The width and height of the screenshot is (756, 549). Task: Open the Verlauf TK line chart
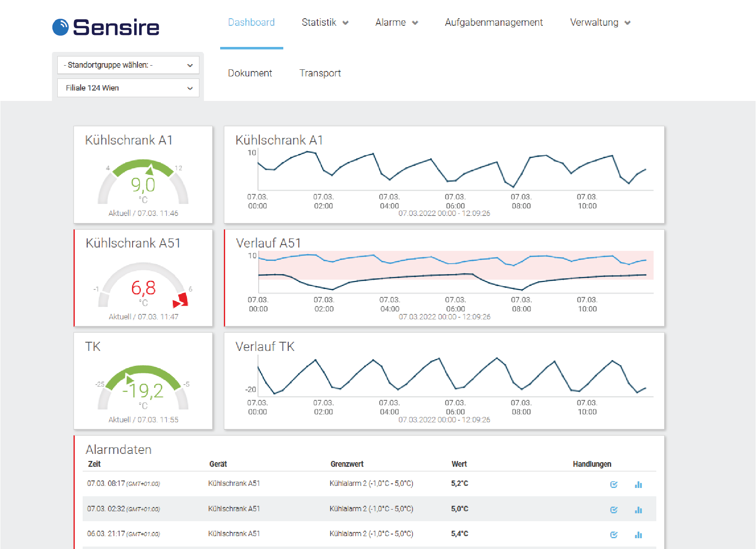444,381
